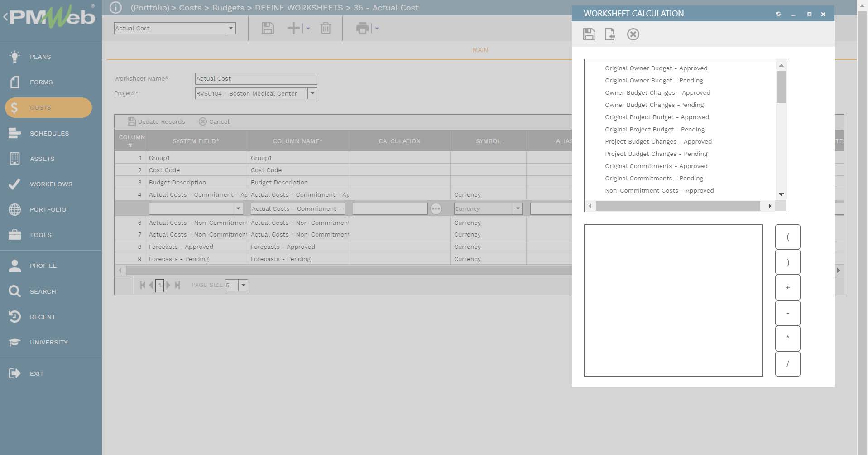
Task: Click save-and-exit icon in Worksheet Calculation
Action: coord(610,34)
